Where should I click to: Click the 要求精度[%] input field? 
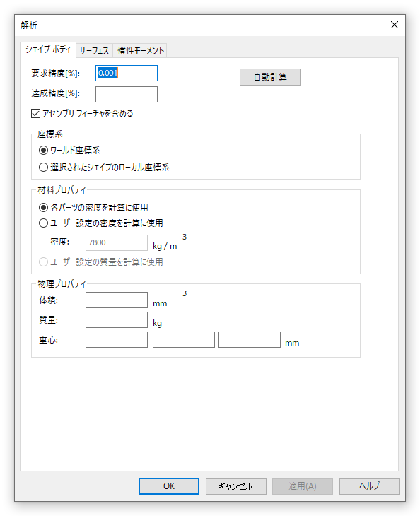point(127,73)
